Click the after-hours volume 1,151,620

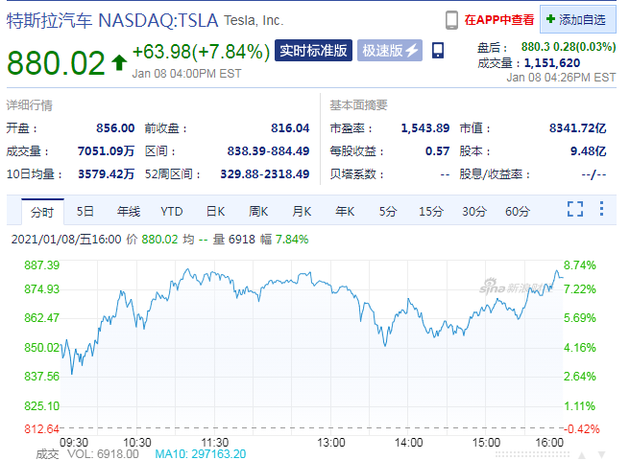552,63
